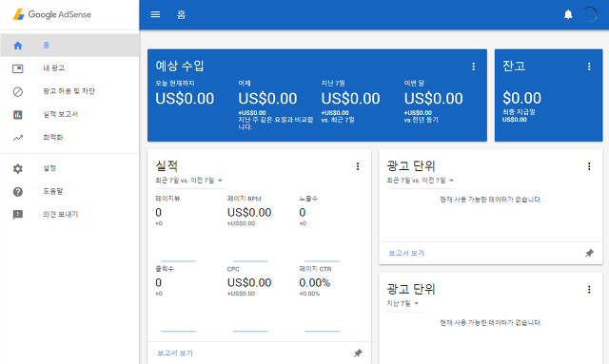This screenshot has width=609, height=364.
Task: Click 이번 달 earnings value
Action: pyautogui.click(x=434, y=99)
